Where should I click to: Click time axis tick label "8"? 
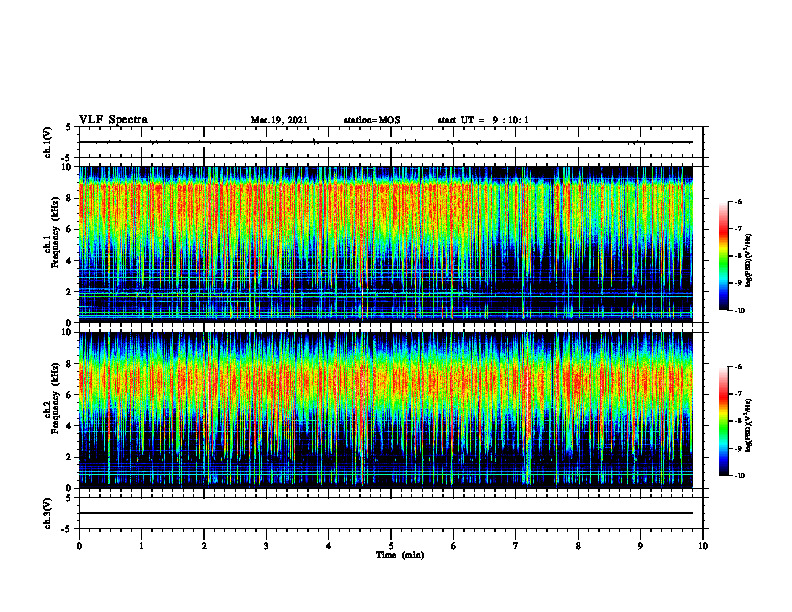(578, 546)
